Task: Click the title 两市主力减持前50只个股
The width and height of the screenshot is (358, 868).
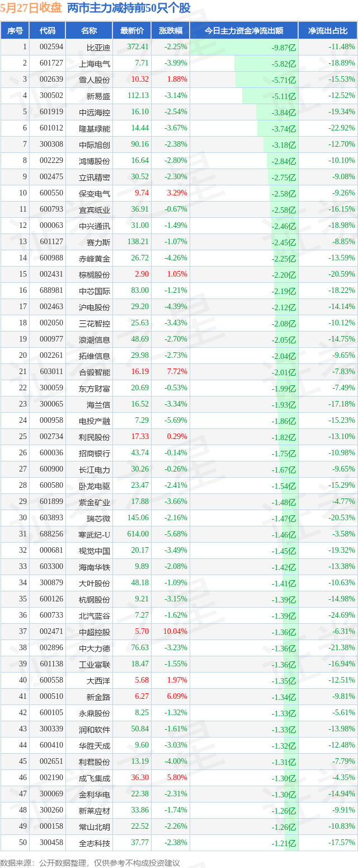Action: [129, 8]
